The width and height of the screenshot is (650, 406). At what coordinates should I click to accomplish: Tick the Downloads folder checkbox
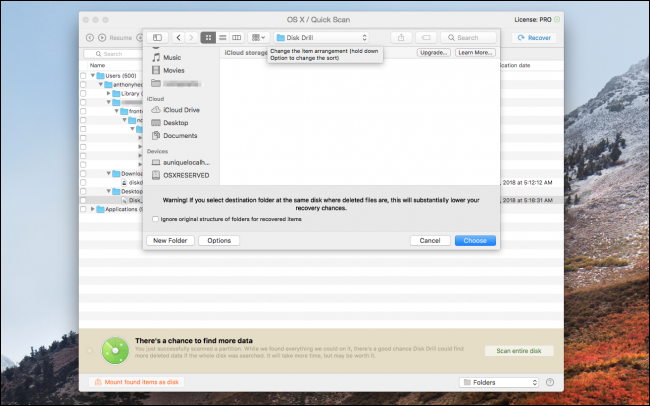click(83, 174)
